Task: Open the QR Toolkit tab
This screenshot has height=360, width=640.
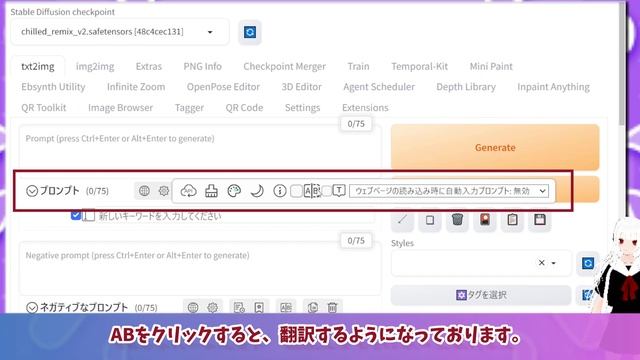Action: point(44,107)
